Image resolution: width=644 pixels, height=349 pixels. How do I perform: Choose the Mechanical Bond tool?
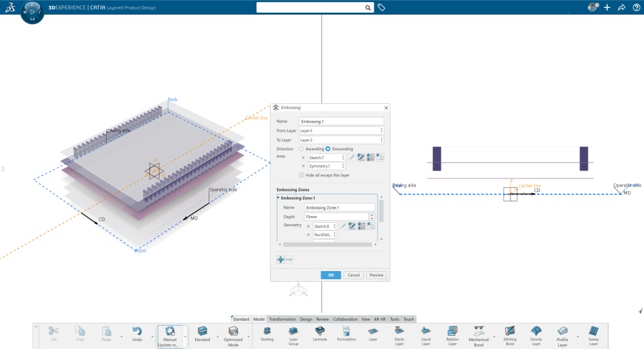point(478,336)
